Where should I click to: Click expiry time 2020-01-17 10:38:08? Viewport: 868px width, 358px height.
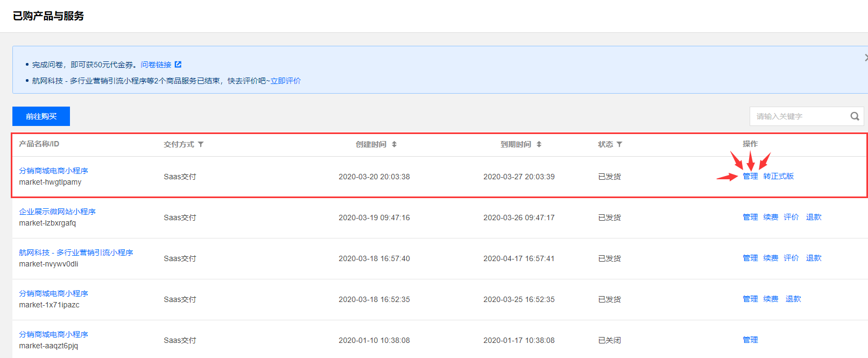pyautogui.click(x=519, y=340)
